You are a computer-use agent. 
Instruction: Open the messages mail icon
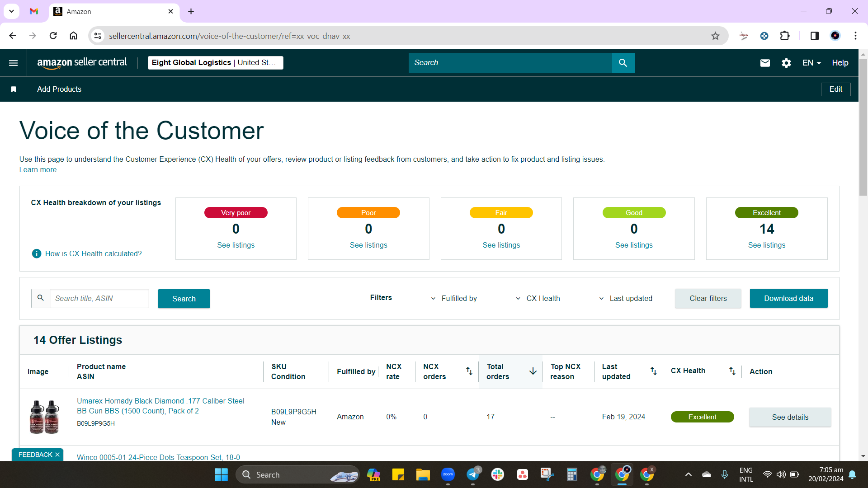(x=765, y=63)
